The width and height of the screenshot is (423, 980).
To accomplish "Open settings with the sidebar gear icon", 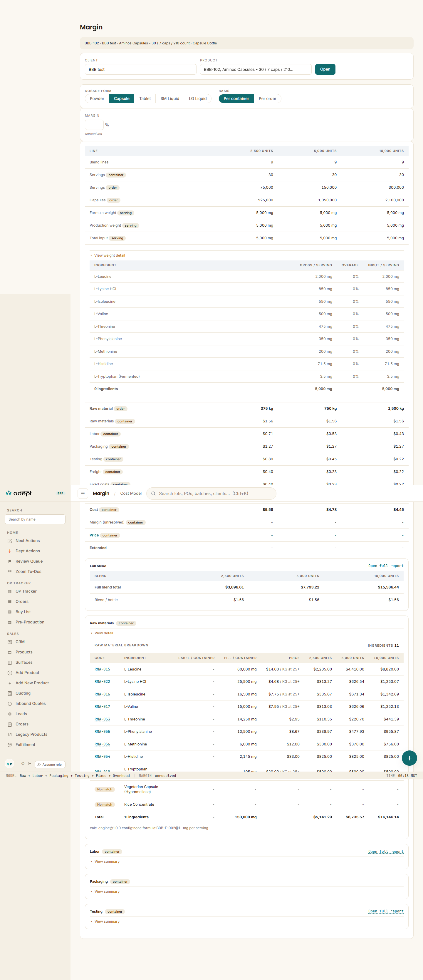I will 23,764.
